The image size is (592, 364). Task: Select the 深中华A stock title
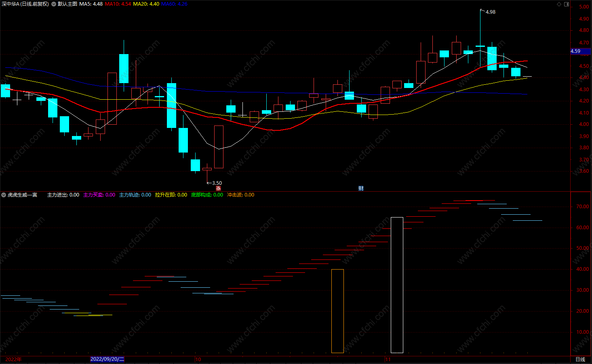(25, 4)
